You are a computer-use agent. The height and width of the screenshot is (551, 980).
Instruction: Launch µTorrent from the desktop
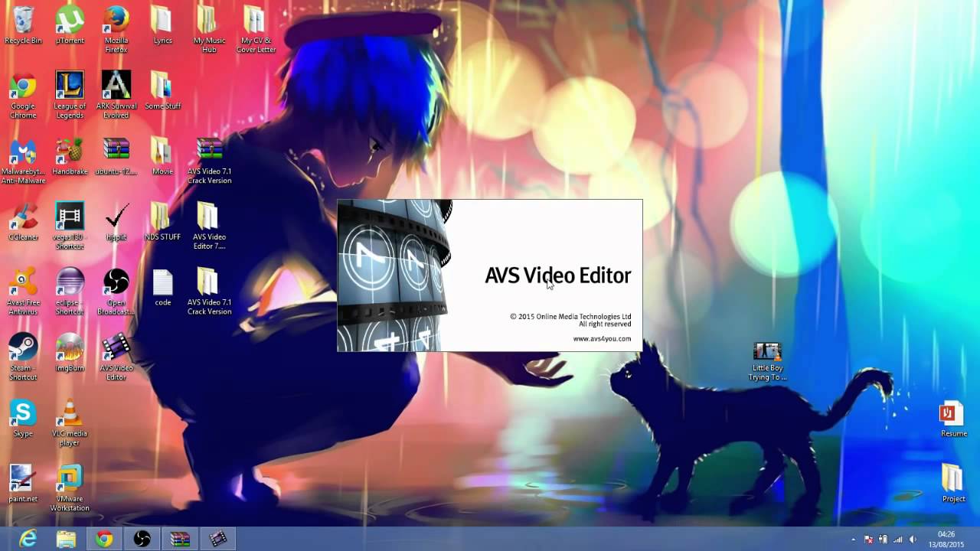[70, 25]
